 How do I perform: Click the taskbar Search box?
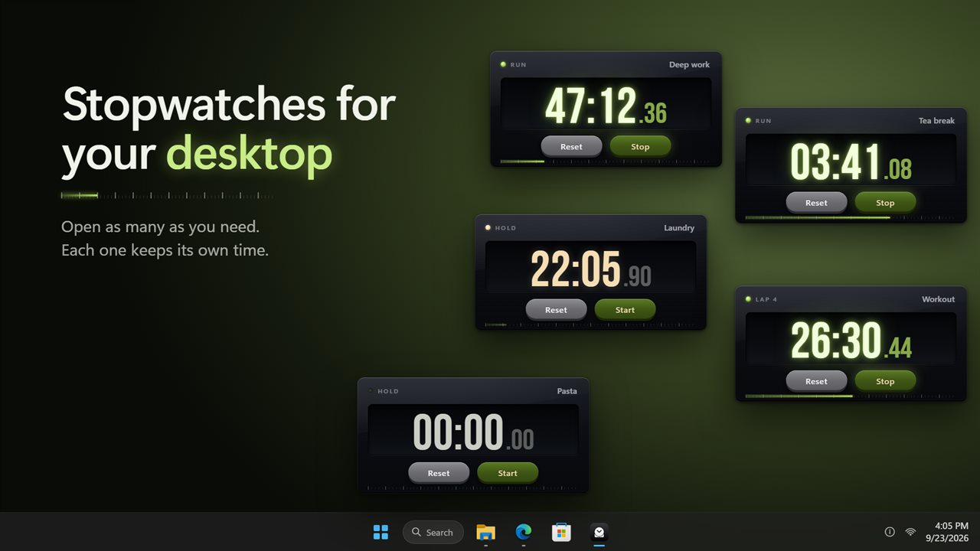433,532
